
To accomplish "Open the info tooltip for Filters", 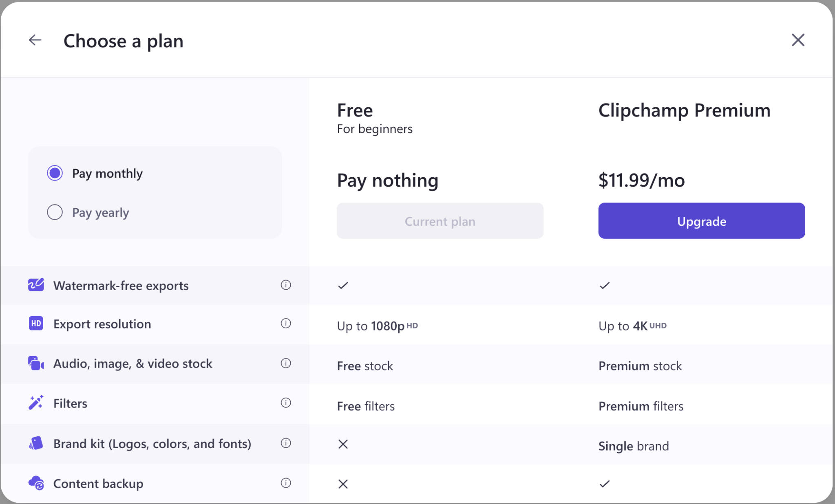I will tap(286, 403).
